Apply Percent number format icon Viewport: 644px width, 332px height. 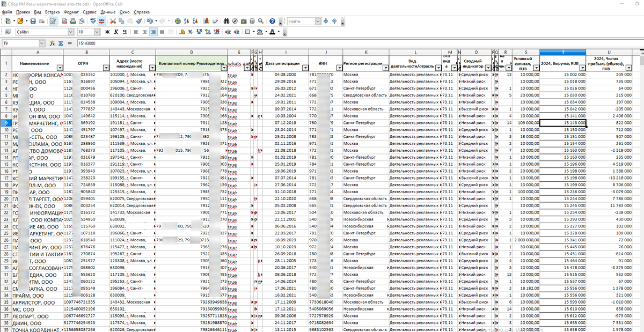(191, 32)
